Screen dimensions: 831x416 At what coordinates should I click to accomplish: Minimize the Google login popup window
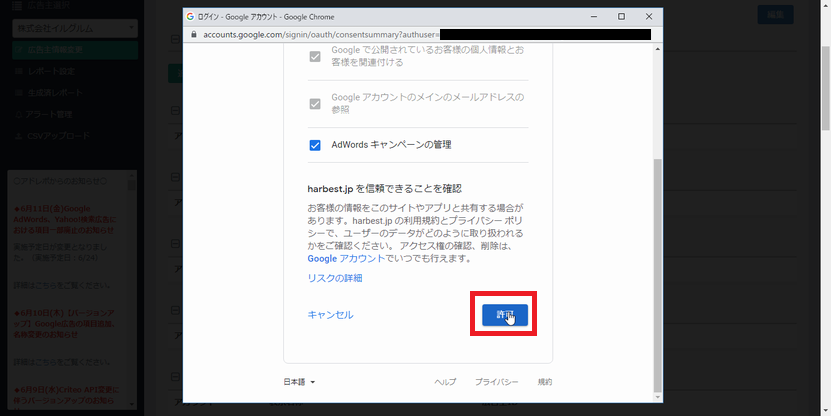click(594, 17)
